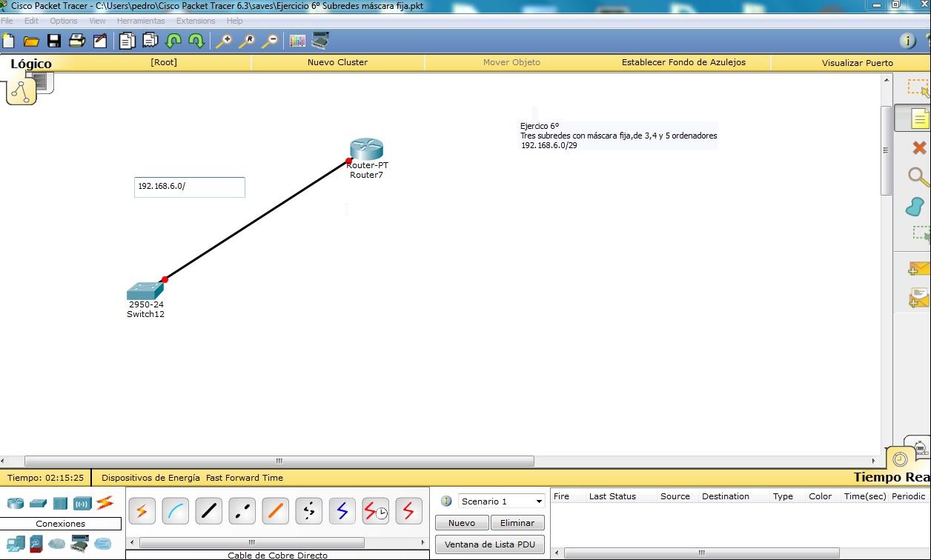Choose the orange Fiber cable
Viewport: 931px width, 560px height.
(276, 511)
